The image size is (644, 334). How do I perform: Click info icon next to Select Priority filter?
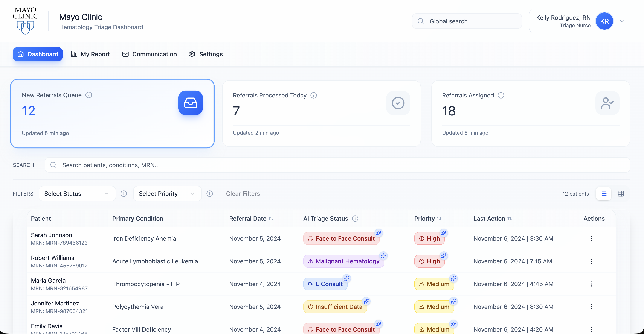pyautogui.click(x=209, y=194)
